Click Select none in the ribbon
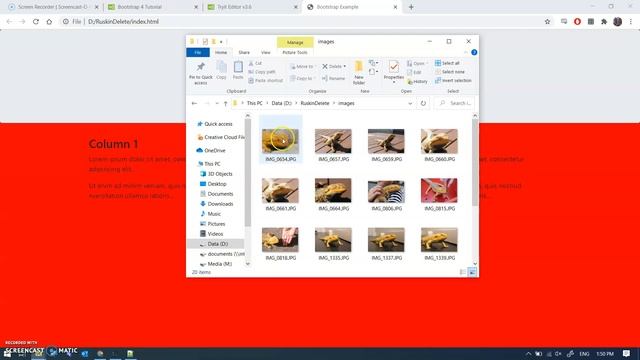This screenshot has height=360, width=640. [449, 71]
